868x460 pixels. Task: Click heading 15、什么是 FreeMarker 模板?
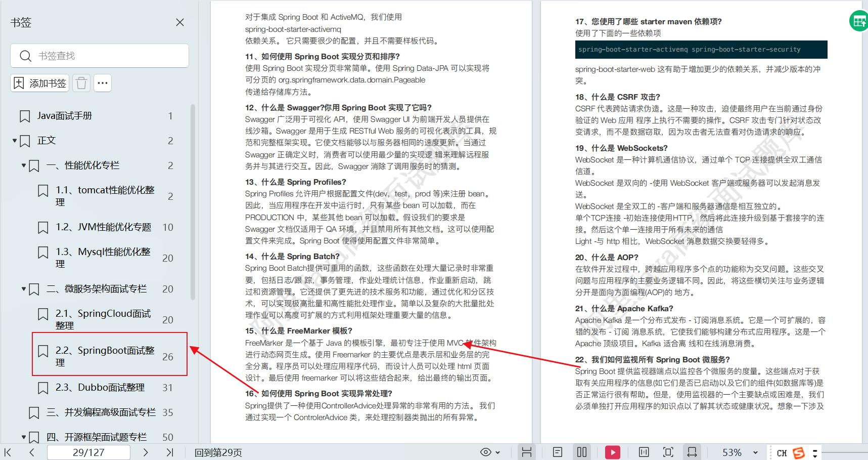pyautogui.click(x=299, y=331)
